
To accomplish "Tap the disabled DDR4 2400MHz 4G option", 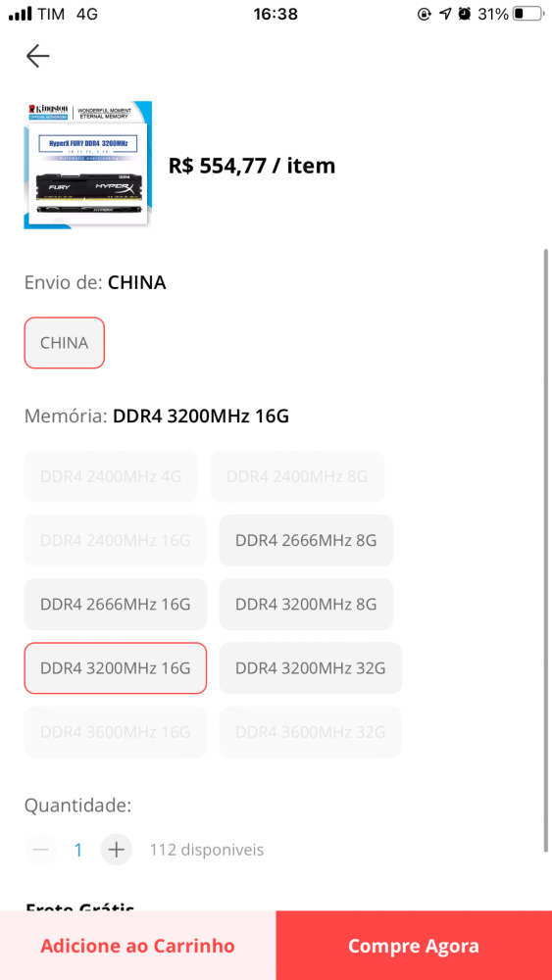I will 111,476.
